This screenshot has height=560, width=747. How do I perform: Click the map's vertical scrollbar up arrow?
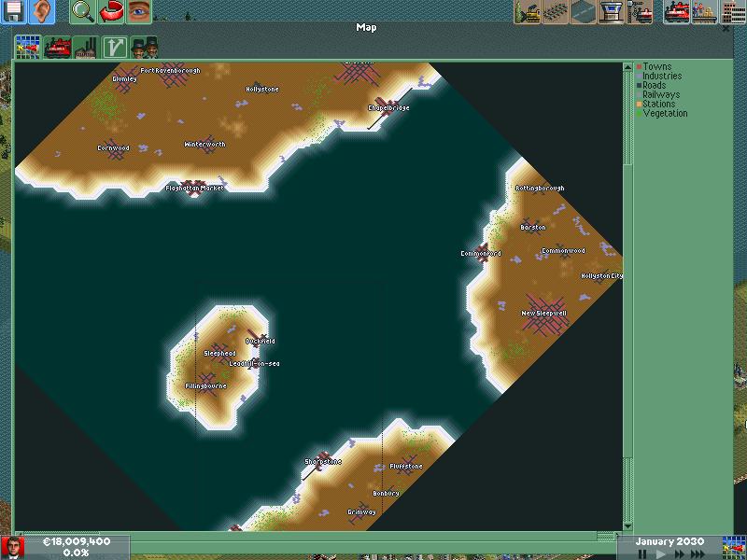(627, 67)
